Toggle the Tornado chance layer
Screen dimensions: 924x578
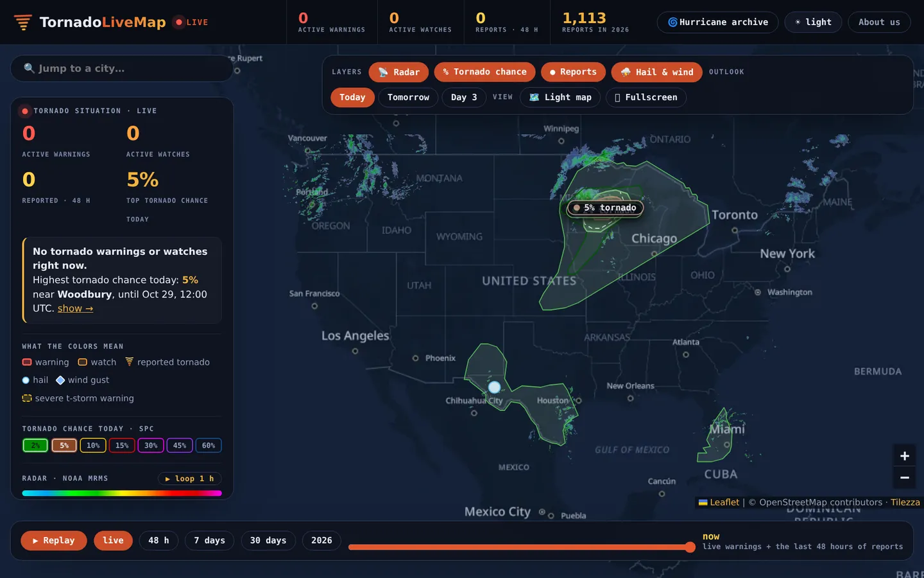click(x=484, y=72)
